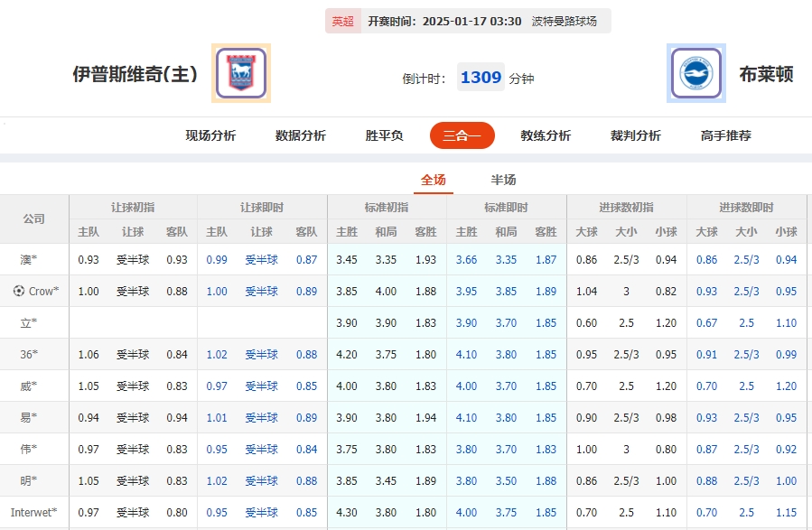
Task: View 高手推荐 recommendations
Action: coord(727,134)
